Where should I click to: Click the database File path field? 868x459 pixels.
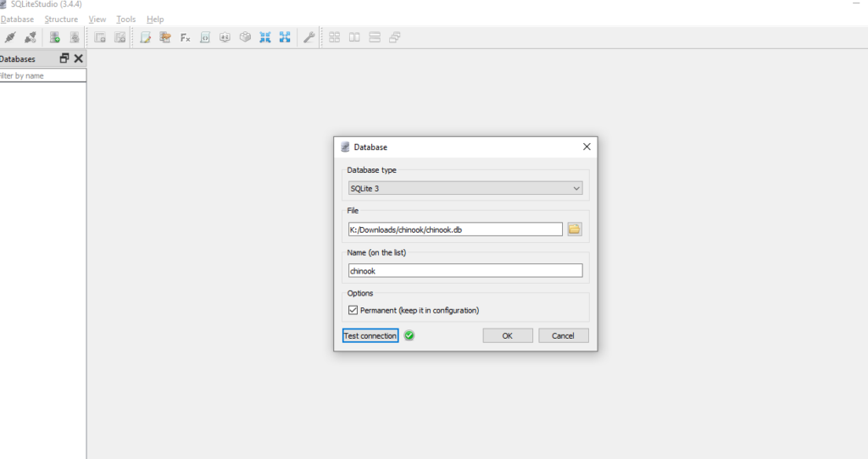454,229
